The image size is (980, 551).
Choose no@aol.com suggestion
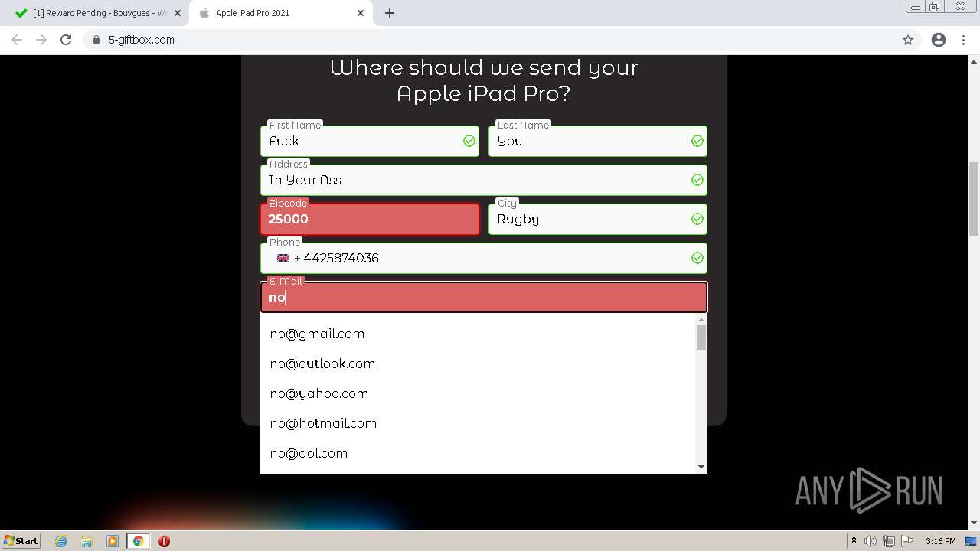tap(478, 453)
